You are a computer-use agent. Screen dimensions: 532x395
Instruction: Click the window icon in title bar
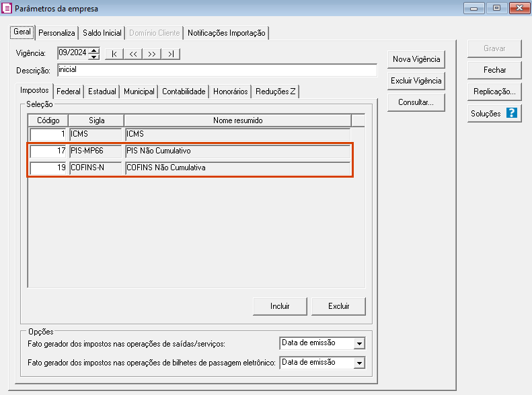7,8
